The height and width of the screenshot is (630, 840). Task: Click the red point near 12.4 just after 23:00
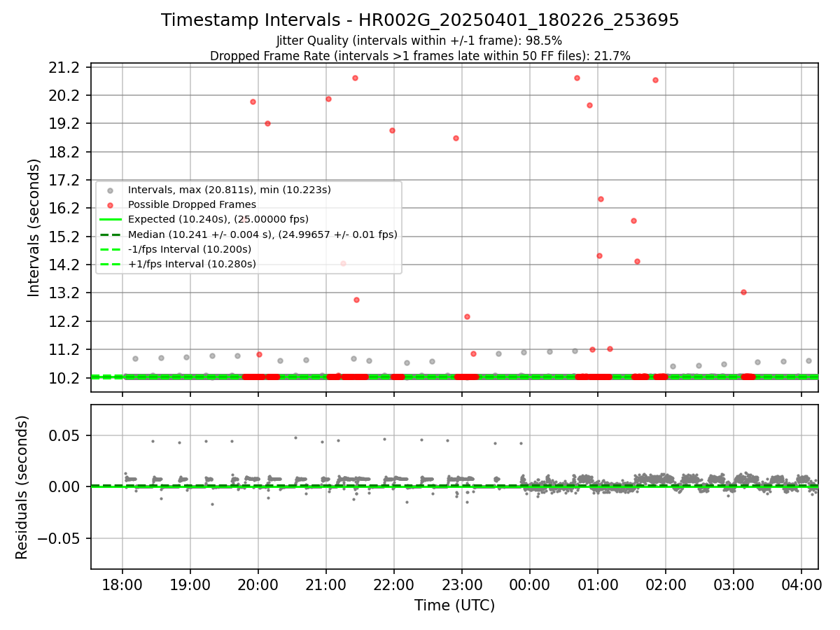467,316
